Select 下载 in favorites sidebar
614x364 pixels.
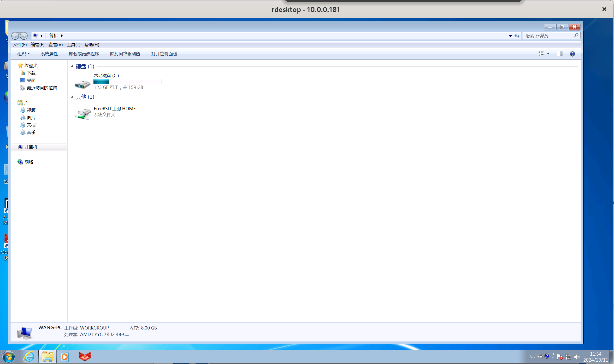31,73
